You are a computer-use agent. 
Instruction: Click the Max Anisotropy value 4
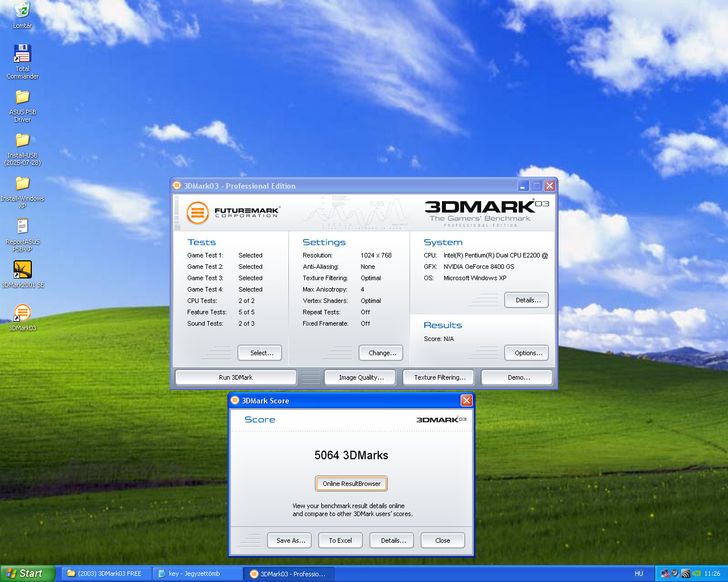362,289
